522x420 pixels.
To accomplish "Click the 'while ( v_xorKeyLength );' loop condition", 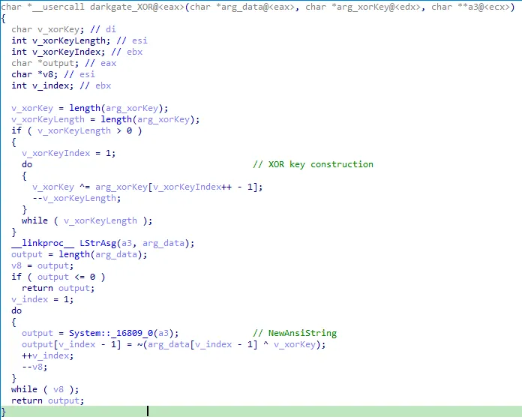I will [x=87, y=220].
